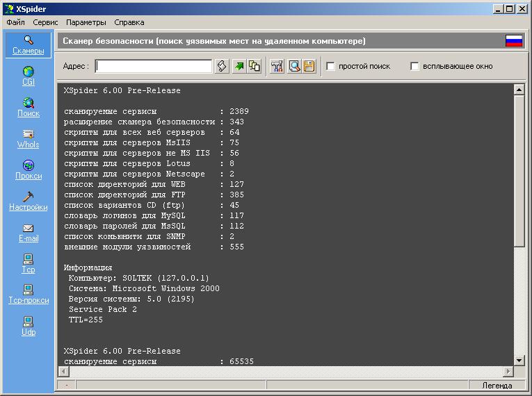Click 'список вариантов CD (ftp)' line
Viewport: 532px width, 396px height.
(x=152, y=205)
